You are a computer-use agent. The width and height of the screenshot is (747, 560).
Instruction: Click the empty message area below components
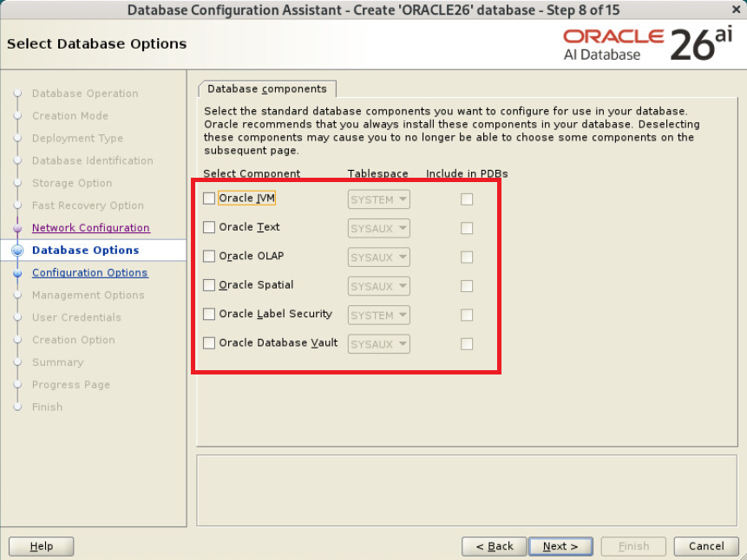(467, 491)
